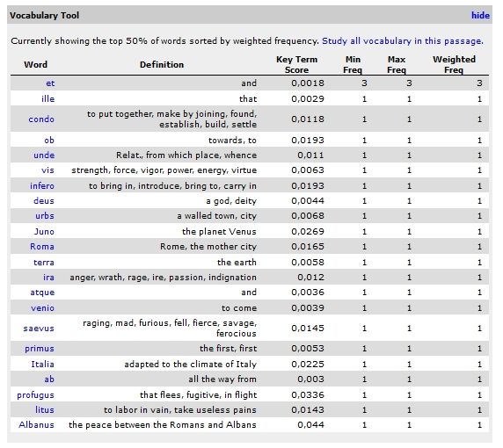
Task: Select the word link 'ille'
Action: pyautogui.click(x=47, y=98)
